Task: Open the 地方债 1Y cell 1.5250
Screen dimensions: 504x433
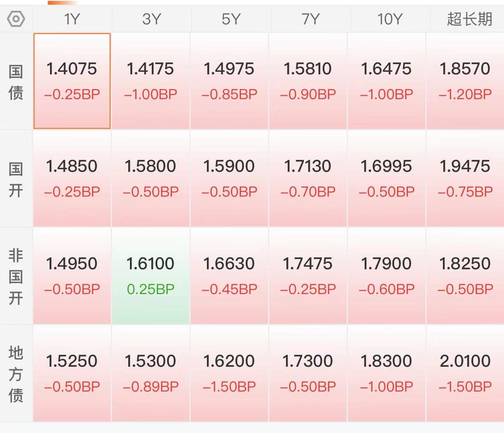Action: click(72, 373)
